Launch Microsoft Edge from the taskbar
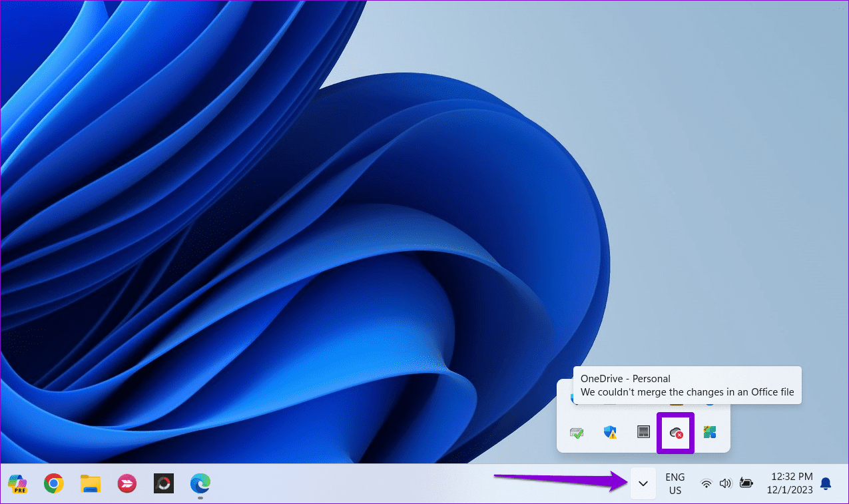 (x=200, y=484)
